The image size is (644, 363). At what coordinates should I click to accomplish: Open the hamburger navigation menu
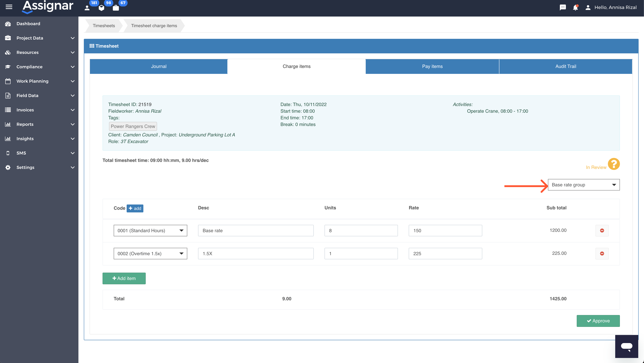pyautogui.click(x=9, y=7)
